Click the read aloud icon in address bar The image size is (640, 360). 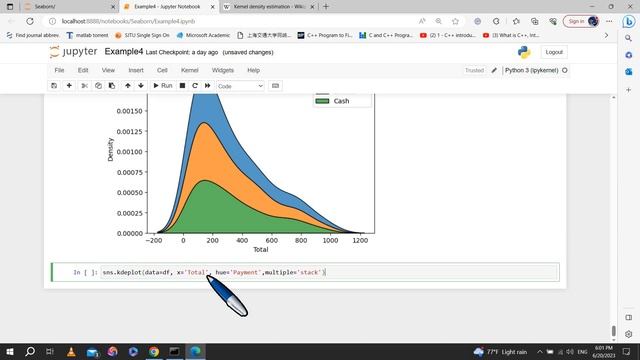[x=422, y=21]
